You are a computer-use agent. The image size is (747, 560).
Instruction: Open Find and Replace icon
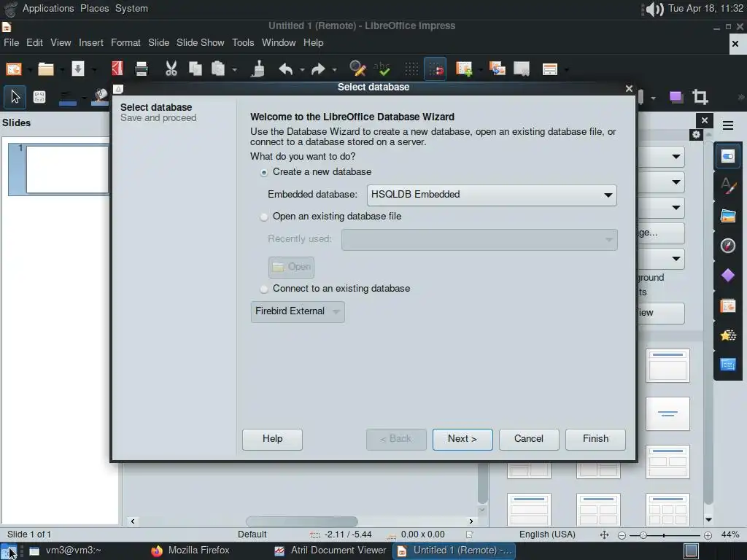tap(357, 69)
